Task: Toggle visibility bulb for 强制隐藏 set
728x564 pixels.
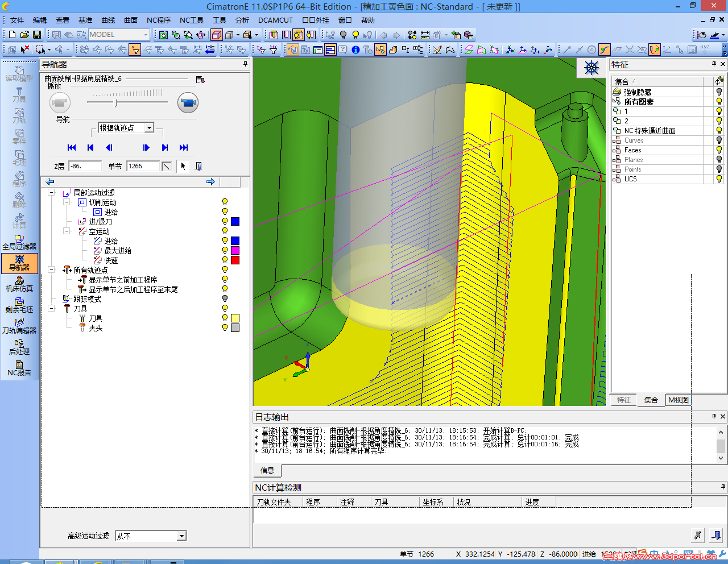Action: pos(719,92)
